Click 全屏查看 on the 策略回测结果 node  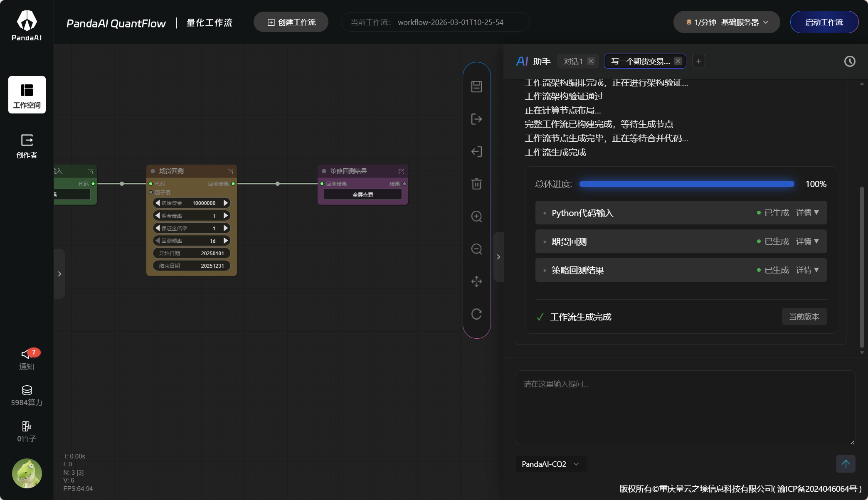(363, 195)
